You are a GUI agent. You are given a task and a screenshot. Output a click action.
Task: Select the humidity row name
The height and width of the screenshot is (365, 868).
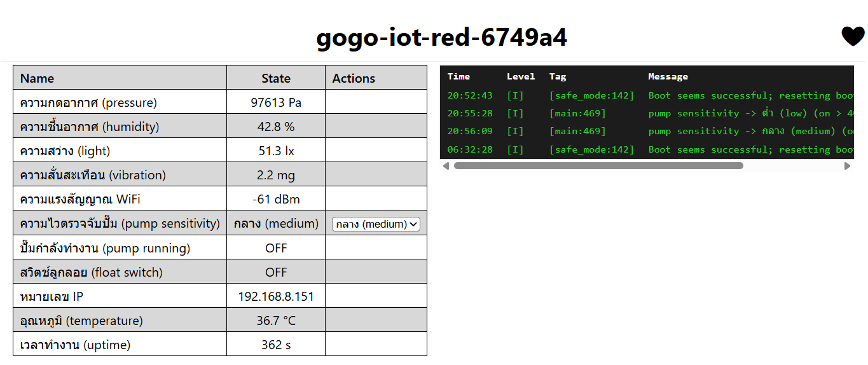[x=90, y=127]
